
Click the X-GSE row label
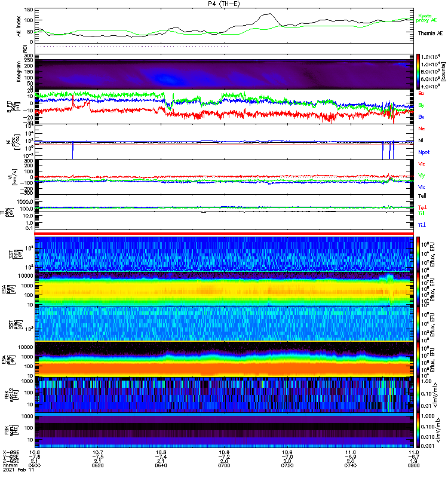click(11, 453)
